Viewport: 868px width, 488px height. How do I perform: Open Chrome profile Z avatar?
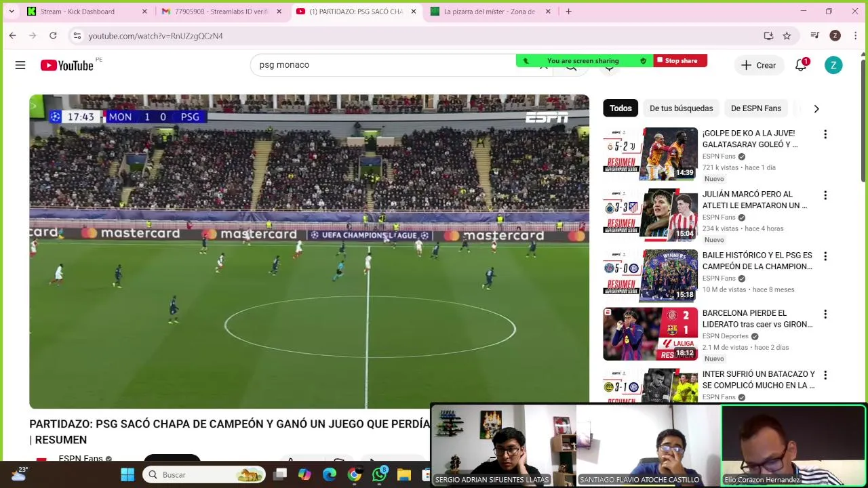(x=835, y=36)
